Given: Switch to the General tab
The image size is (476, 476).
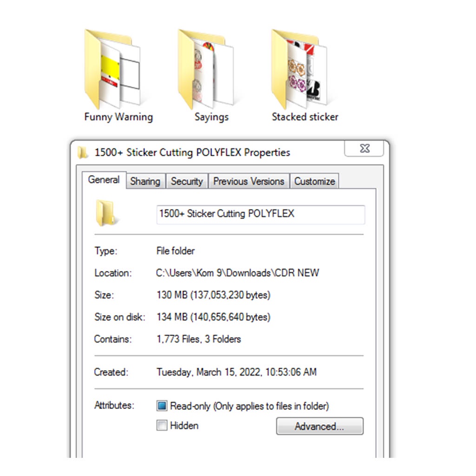Looking at the screenshot, I should 104,180.
